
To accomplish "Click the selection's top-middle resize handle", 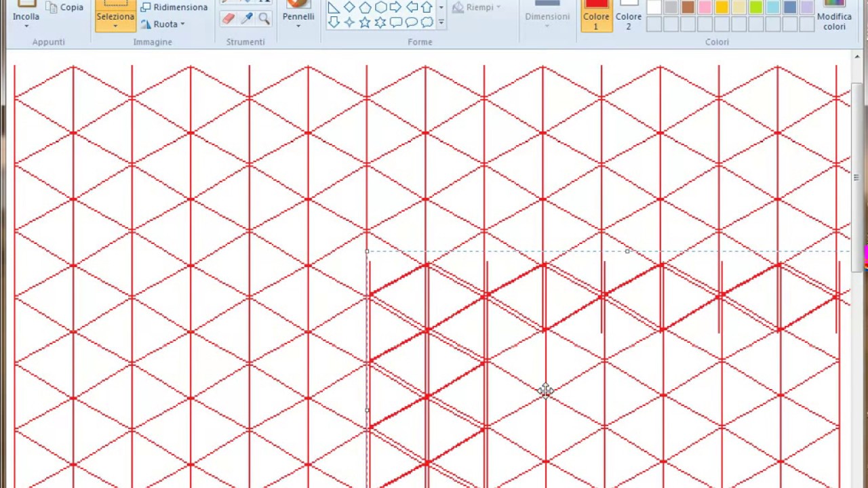I will [x=627, y=251].
